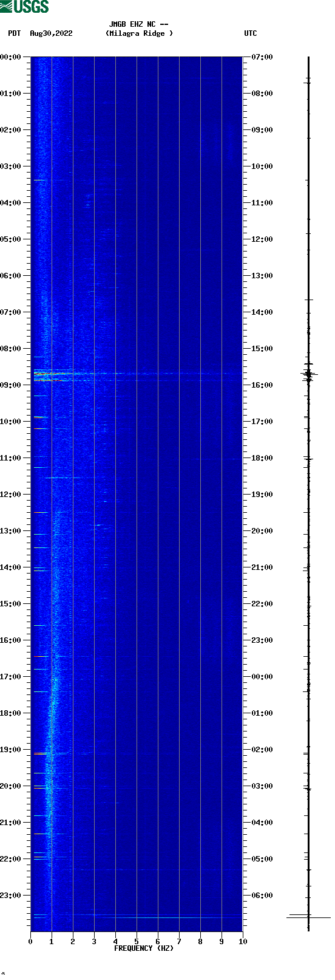Screen dimensions: 335x980
Task: Click the 0 label on frequency axis
Action: click(30, 941)
